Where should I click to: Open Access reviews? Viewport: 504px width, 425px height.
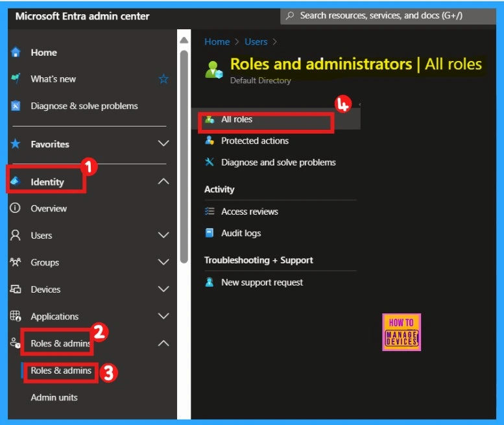coord(250,212)
